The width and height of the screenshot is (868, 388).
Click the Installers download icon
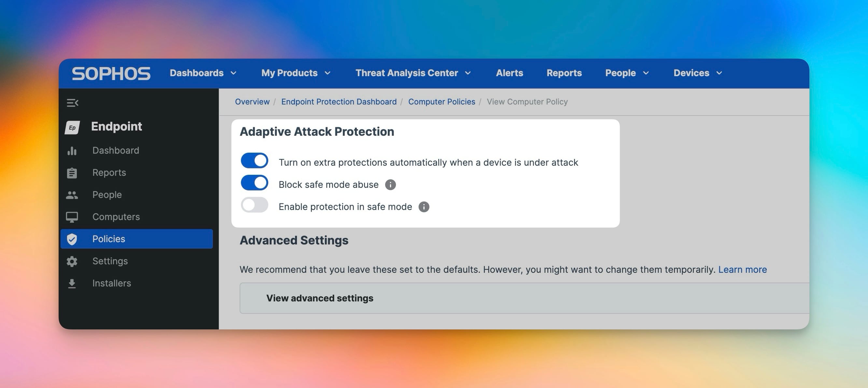coord(72,284)
